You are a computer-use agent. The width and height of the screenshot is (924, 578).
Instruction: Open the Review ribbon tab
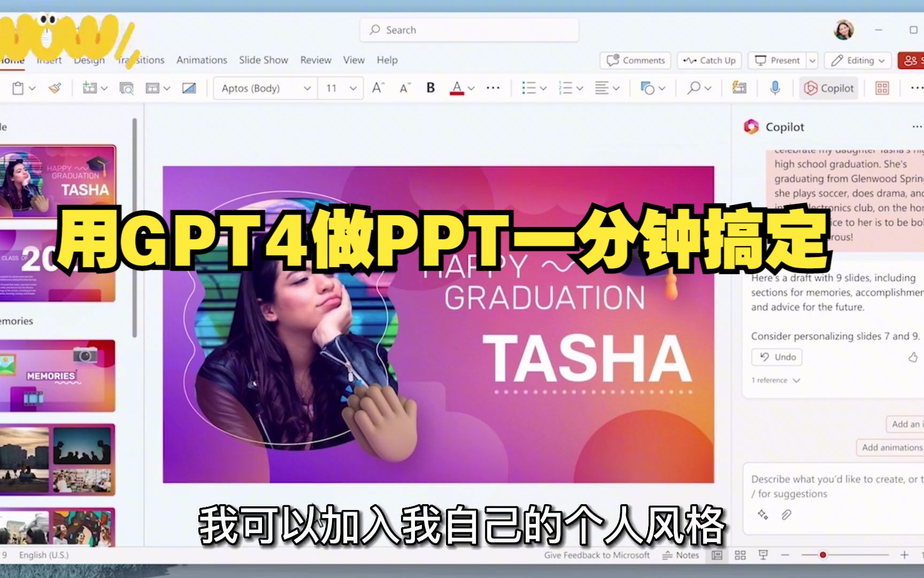[x=315, y=60]
